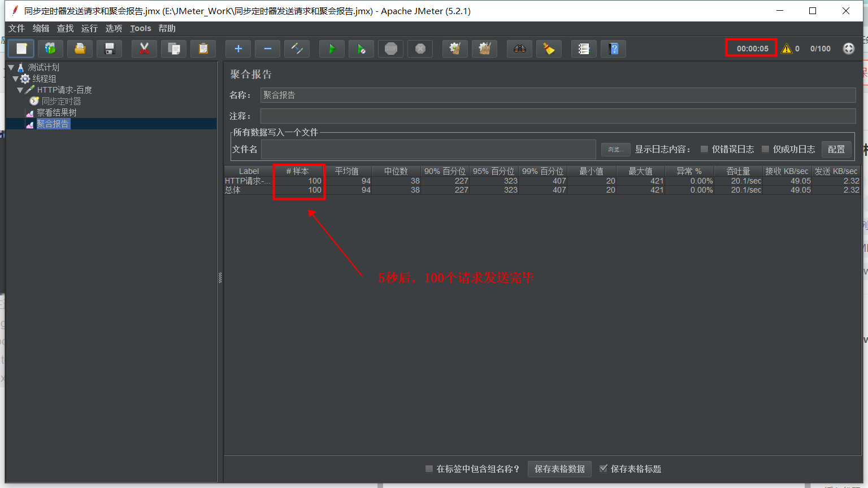Open the Tools menu
Viewport: 868px width, 488px height.
coord(140,28)
